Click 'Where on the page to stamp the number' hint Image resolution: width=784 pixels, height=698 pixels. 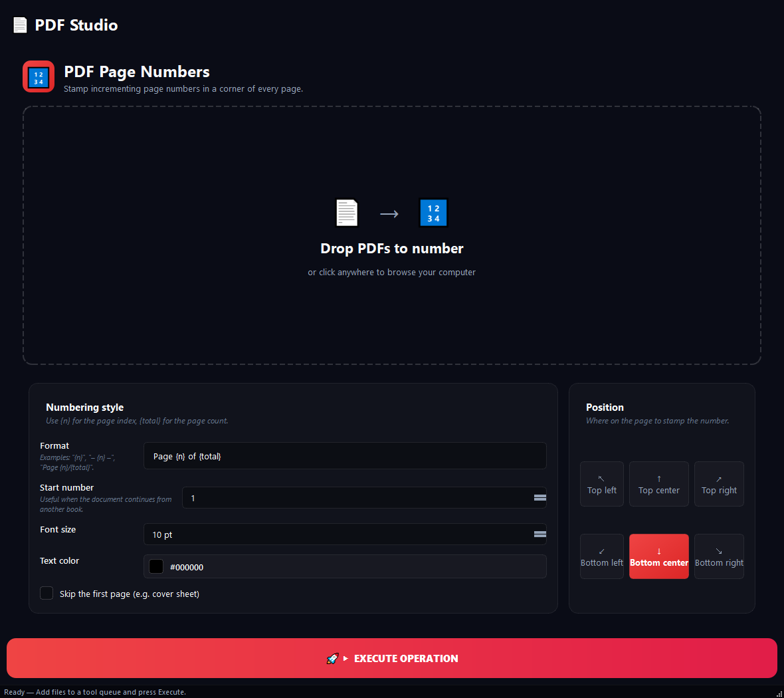(x=658, y=421)
